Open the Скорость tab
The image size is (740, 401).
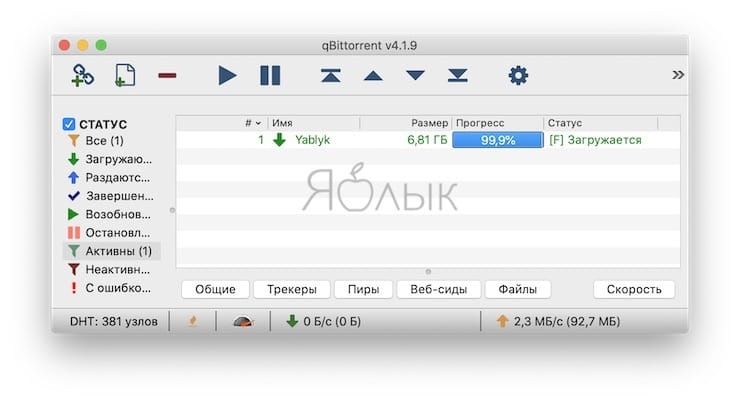[x=634, y=289]
